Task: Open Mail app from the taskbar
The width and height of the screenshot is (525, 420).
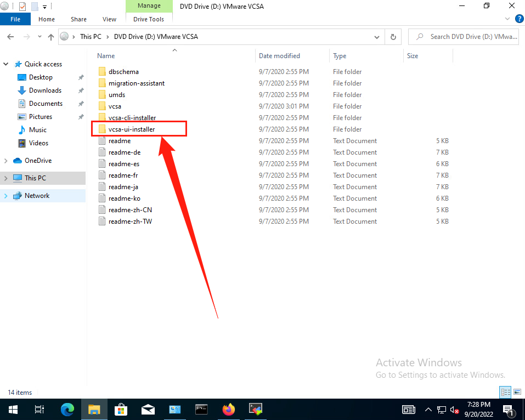Action: (x=148, y=409)
